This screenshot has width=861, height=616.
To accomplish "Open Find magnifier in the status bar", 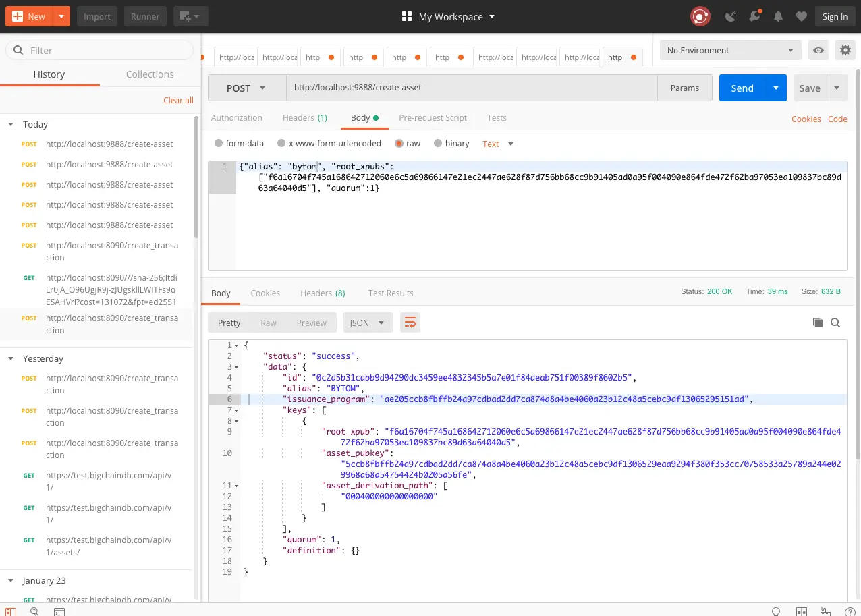I will click(x=34, y=611).
